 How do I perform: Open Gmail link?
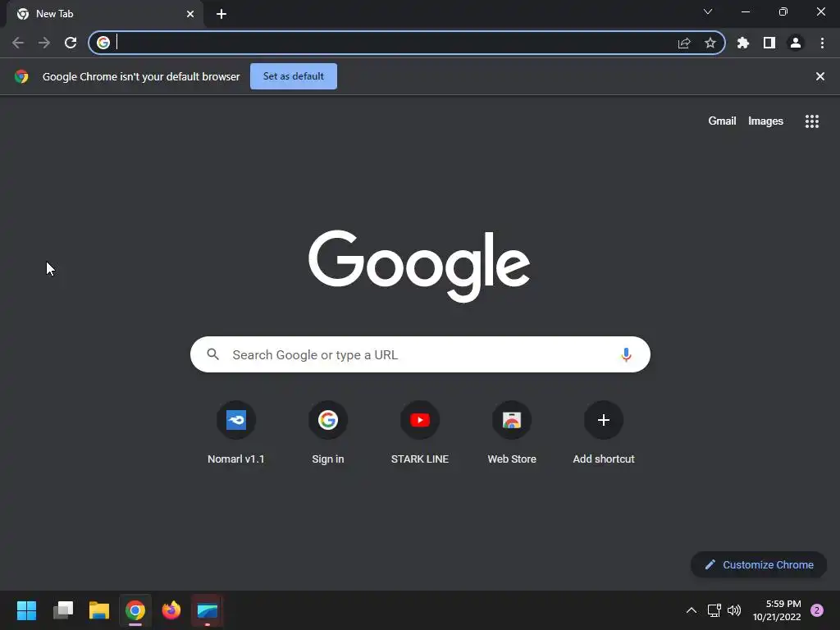722,121
